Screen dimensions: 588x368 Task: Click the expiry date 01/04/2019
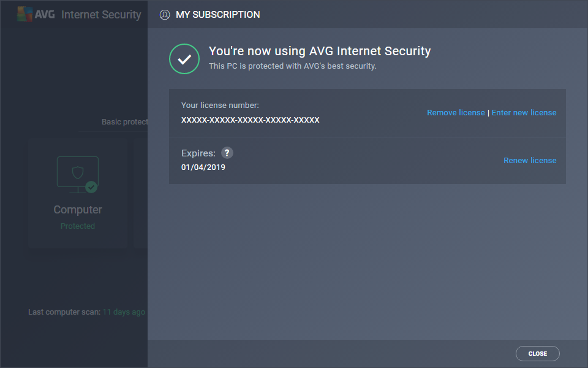pyautogui.click(x=203, y=167)
